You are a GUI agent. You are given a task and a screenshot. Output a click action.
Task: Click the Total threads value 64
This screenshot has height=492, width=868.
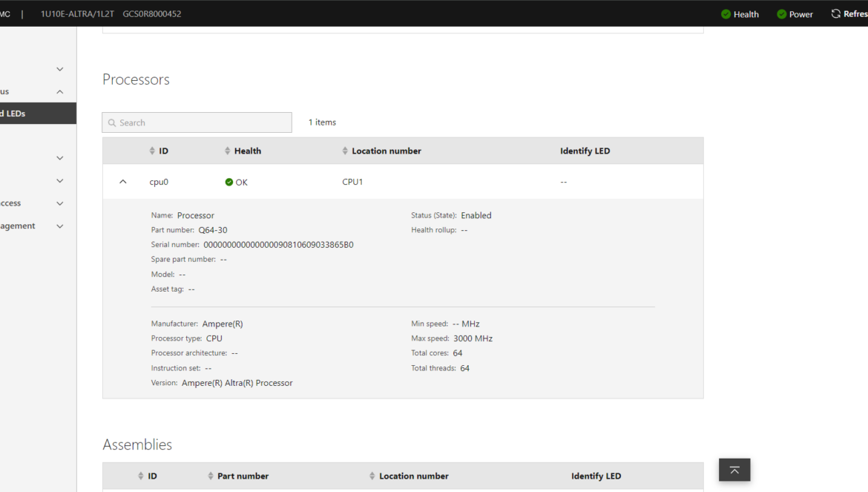point(465,368)
